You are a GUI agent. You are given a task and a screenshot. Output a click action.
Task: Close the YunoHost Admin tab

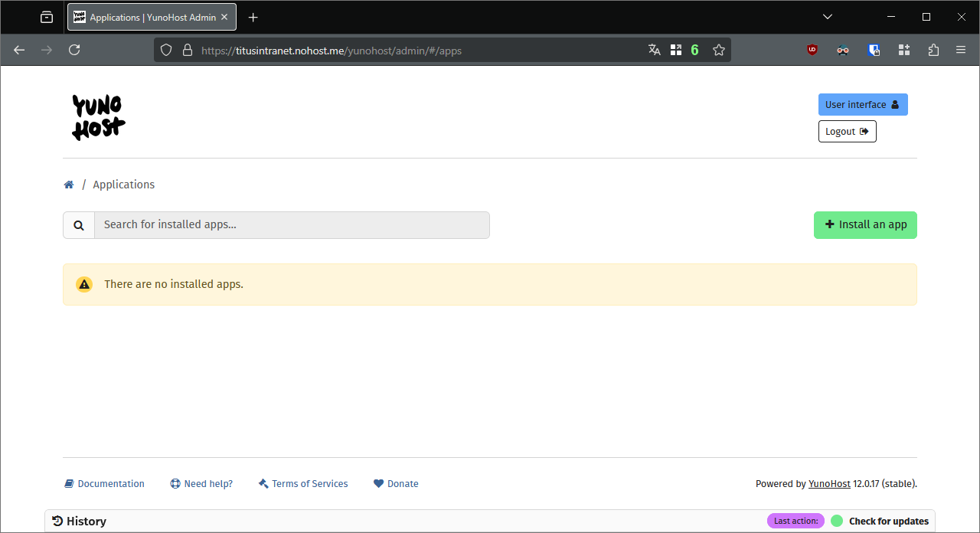pyautogui.click(x=224, y=17)
